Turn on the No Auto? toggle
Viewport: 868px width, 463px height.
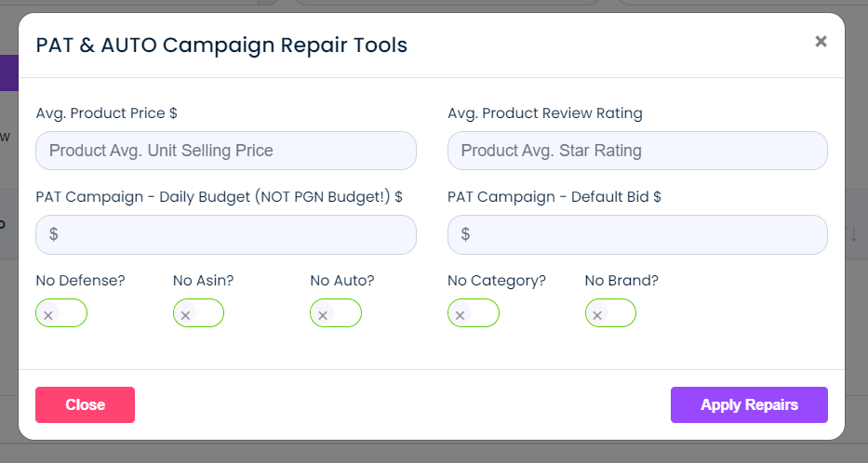click(336, 313)
